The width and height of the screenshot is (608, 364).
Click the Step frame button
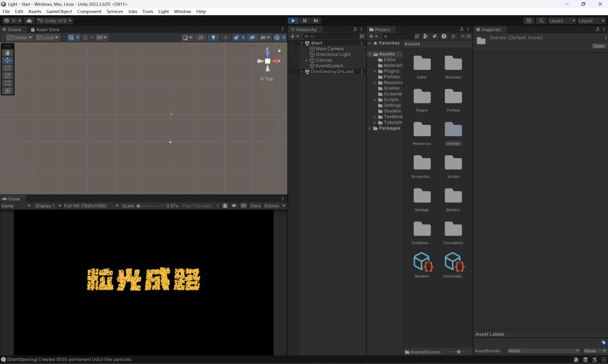(x=316, y=21)
